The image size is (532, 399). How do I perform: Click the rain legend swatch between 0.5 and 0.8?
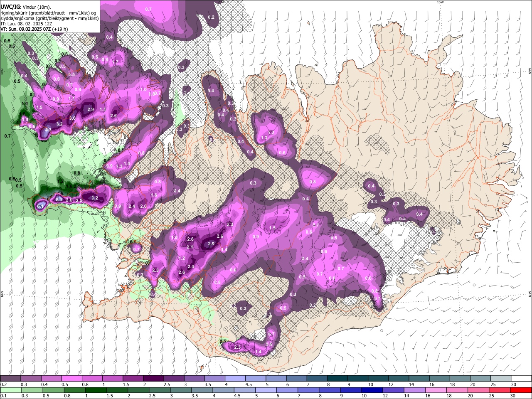53,390
